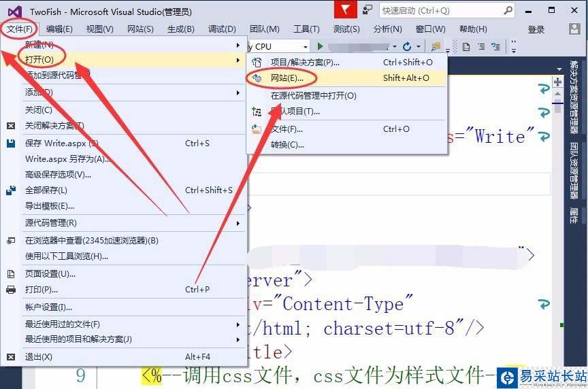The width and height of the screenshot is (588, 389).
Task: Open the 生成(B) menu
Action: coord(181,29)
